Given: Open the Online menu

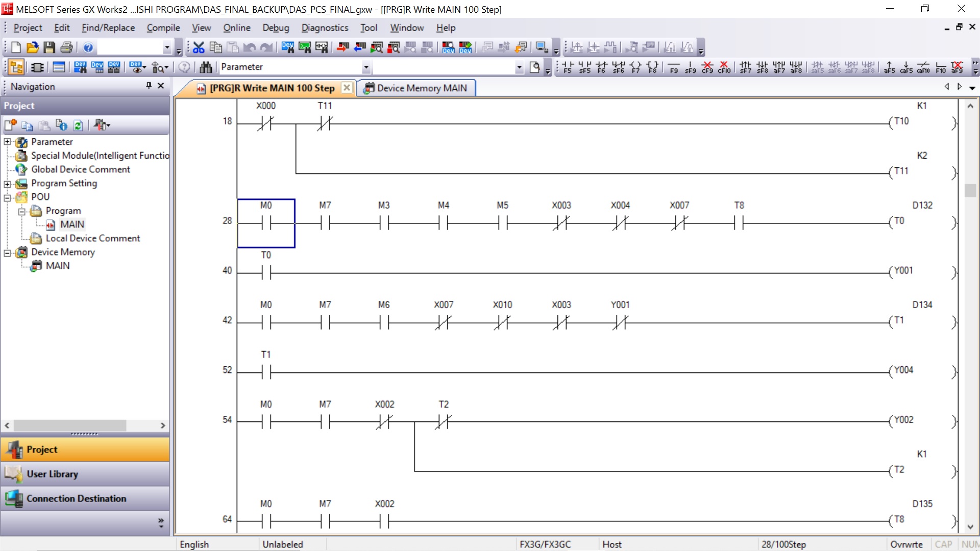Looking at the screenshot, I should coord(236,28).
